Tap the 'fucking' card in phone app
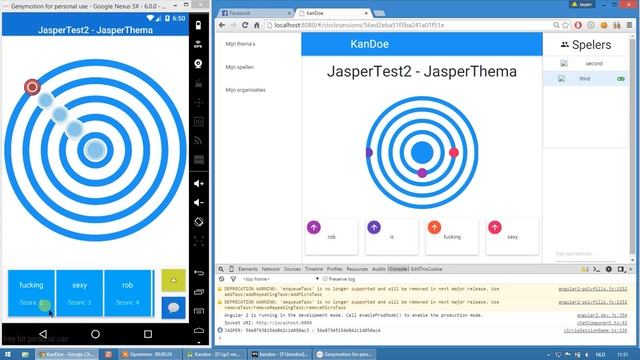640x360 pixels. [x=31, y=293]
